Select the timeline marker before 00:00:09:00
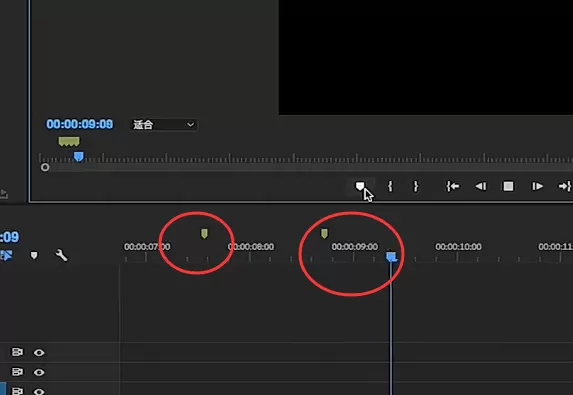The height and width of the screenshot is (395, 573). [x=324, y=233]
